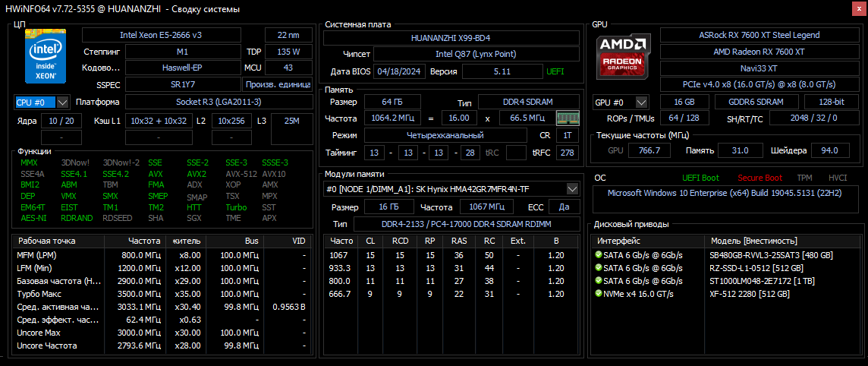Click the Intel Xeon inside logo

pyautogui.click(x=46, y=57)
